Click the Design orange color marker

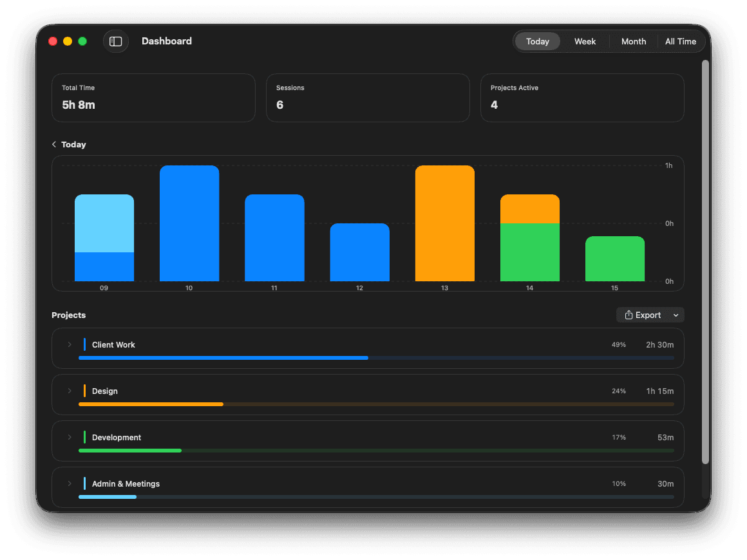pyautogui.click(x=84, y=391)
